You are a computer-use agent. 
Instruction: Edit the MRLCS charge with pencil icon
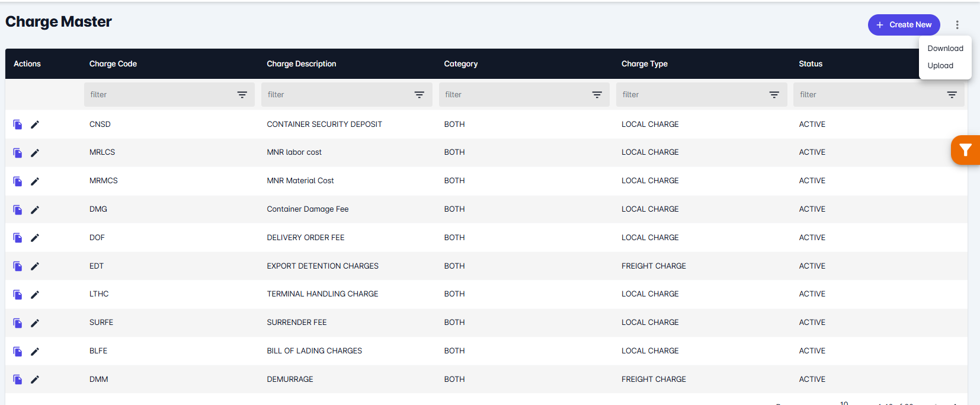tap(35, 153)
